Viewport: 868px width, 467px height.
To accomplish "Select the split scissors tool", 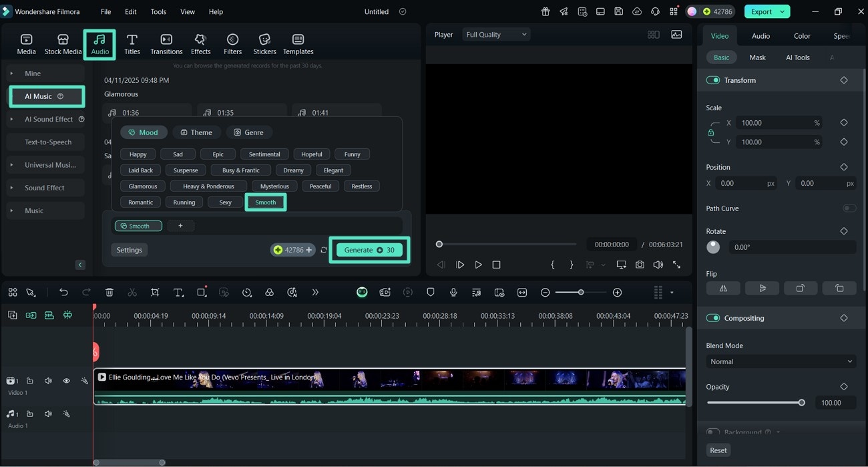I will pos(132,292).
